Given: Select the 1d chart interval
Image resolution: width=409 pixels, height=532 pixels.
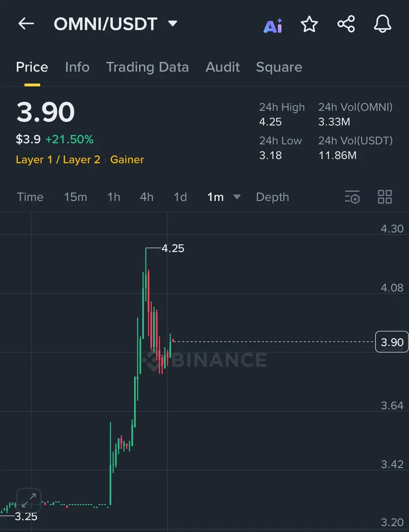Looking at the screenshot, I should 181,197.
